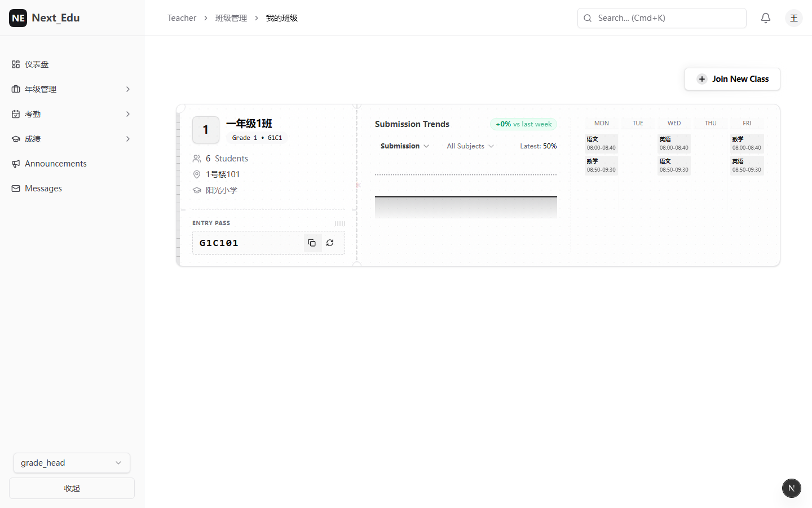The image size is (812, 508).
Task: Click the Announcements megaphone icon
Action: (16, 164)
